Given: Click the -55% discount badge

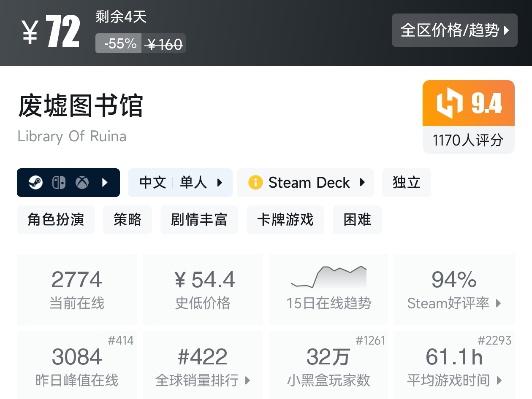Looking at the screenshot, I should (119, 43).
